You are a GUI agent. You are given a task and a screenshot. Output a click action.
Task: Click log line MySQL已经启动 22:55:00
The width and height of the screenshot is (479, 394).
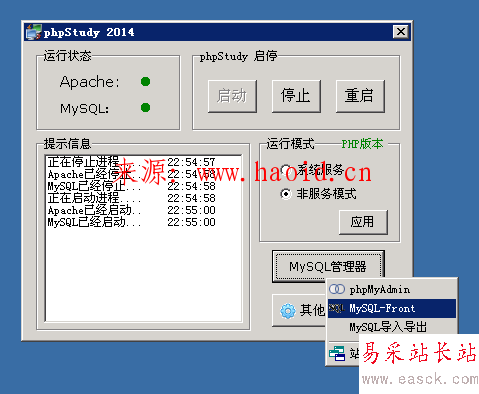pyautogui.click(x=131, y=222)
